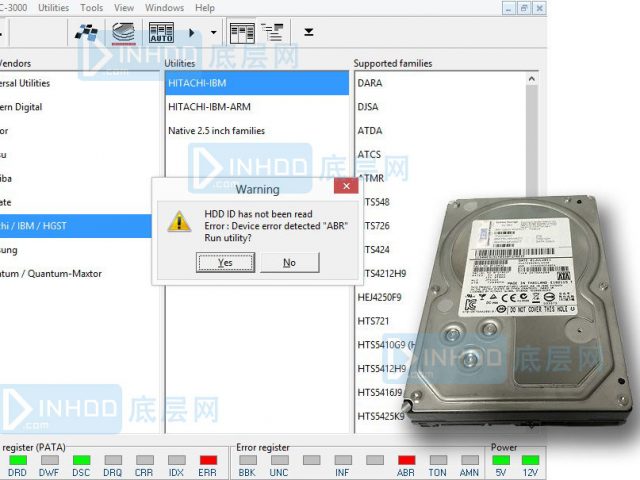Click the 5V power indicator
The width and height of the screenshot is (640, 480).
[501, 460]
